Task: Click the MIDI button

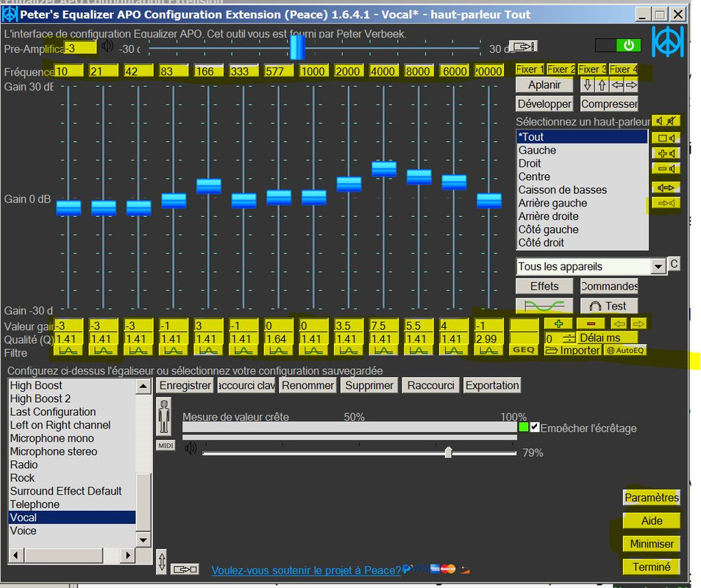Action: [166, 445]
